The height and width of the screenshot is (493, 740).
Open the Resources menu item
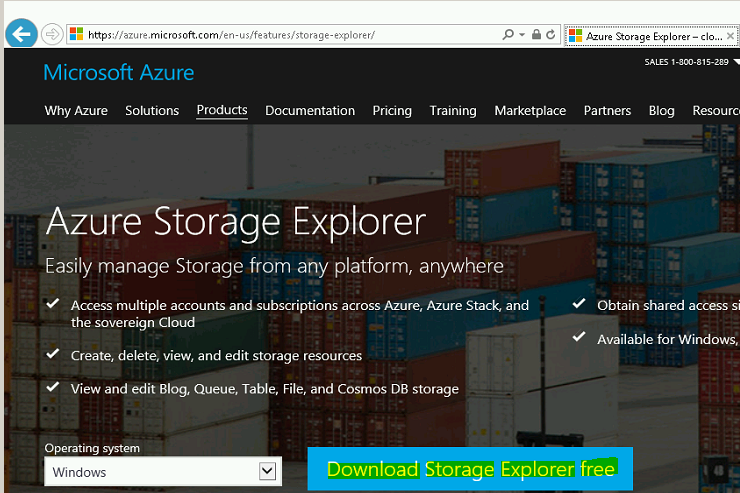(716, 110)
